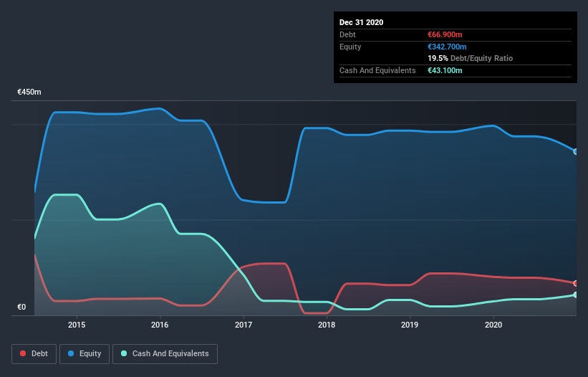588x377 pixels.
Task: Click the €43.100m cash value
Action: point(445,70)
